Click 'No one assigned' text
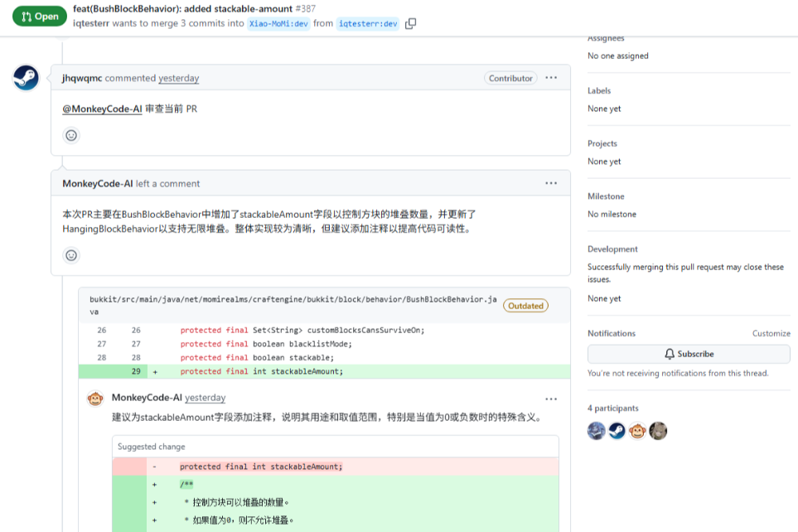Image resolution: width=798 pixels, height=532 pixels. click(618, 56)
